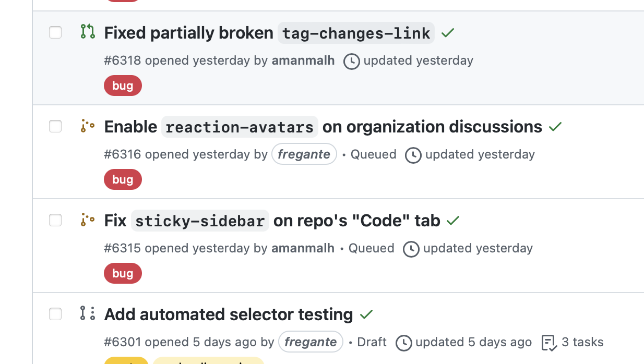Click the clock icon next to #6315's updated time
Screen dimensions: 644x364
pyautogui.click(x=411, y=249)
